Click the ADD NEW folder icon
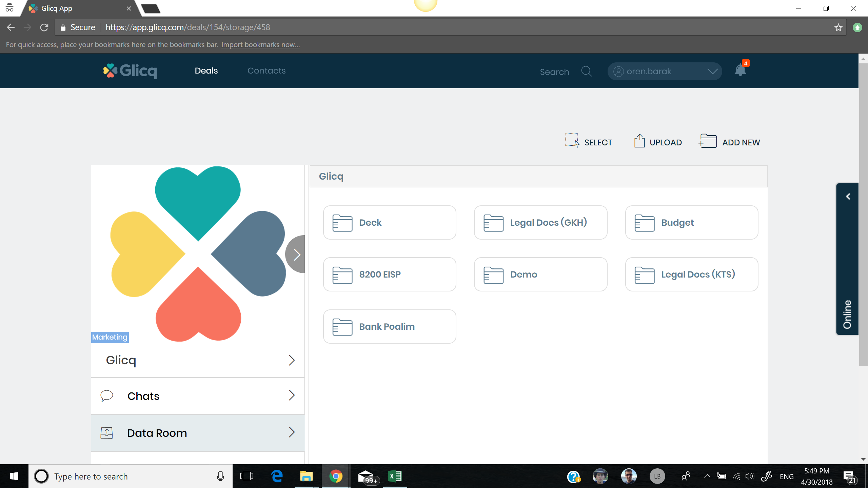The width and height of the screenshot is (868, 488). click(x=708, y=141)
